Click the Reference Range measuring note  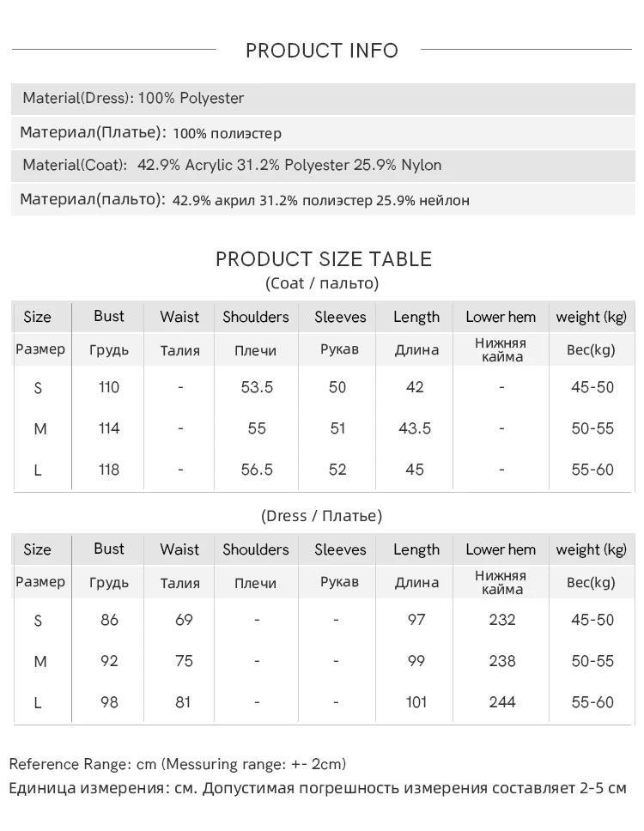178,764
